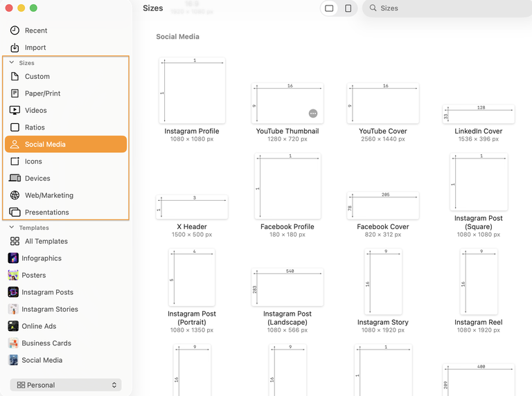Choose the Videos play icon
Image resolution: width=532 pixels, height=396 pixels.
coord(15,110)
